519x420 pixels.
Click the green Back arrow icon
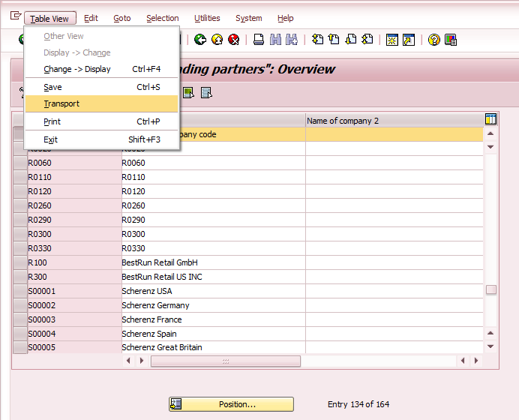click(200, 40)
